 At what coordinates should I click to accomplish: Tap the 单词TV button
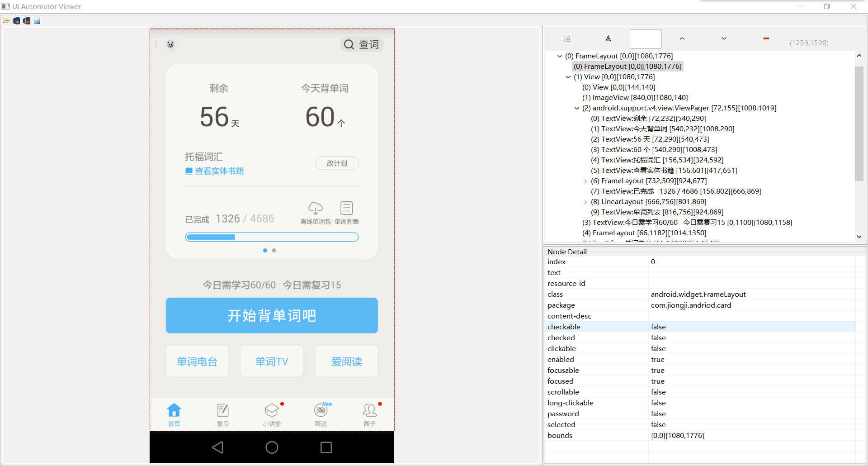click(x=272, y=361)
